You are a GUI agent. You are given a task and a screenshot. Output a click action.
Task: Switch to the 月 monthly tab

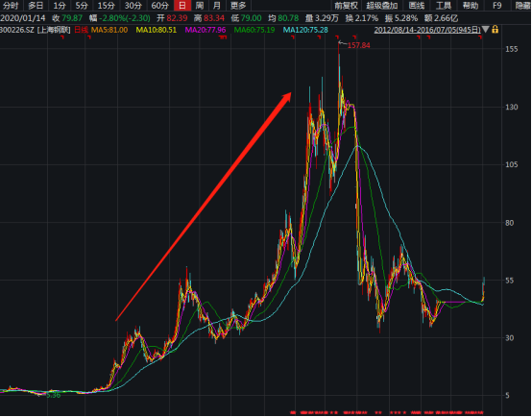click(x=216, y=6)
